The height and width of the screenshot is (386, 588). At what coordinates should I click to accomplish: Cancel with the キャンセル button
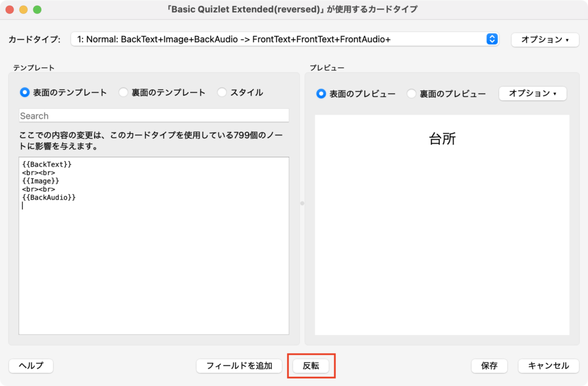point(548,366)
